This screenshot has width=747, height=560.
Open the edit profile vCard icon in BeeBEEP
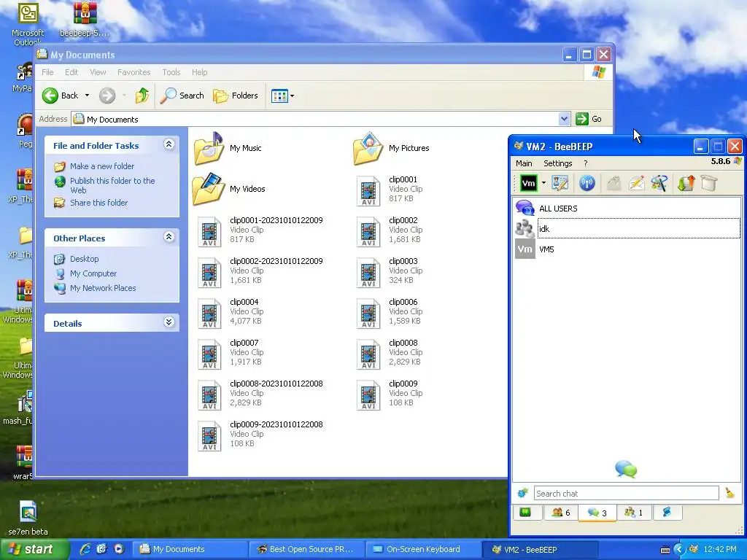(560, 183)
